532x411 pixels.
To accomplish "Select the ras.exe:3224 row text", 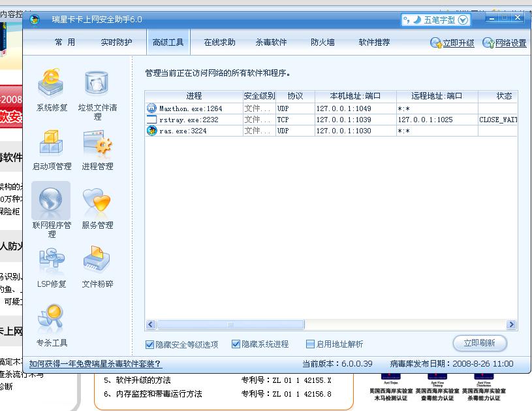I will click(183, 131).
